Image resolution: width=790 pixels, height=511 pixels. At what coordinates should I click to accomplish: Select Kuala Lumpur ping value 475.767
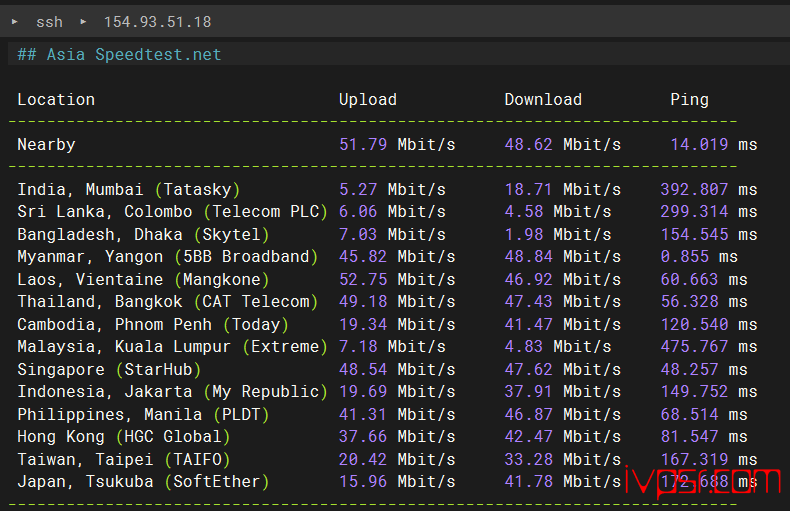[694, 347]
